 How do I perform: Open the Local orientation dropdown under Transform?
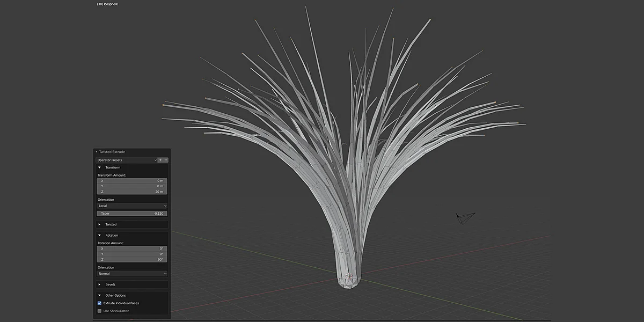tap(131, 206)
